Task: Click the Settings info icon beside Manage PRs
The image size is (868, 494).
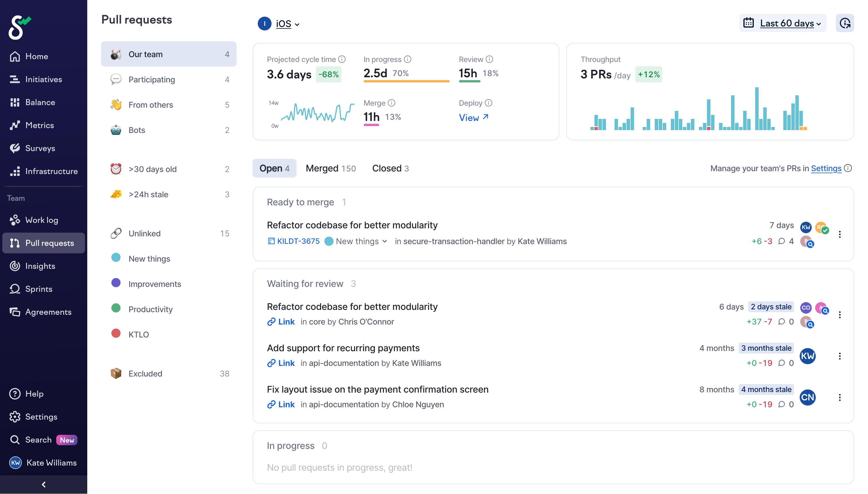Action: [848, 168]
